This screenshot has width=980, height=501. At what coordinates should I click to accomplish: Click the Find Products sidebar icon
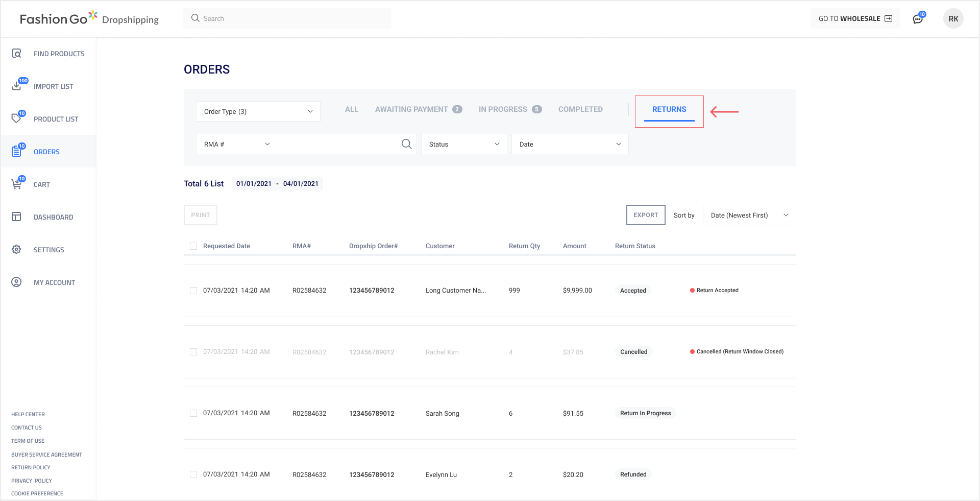pos(16,54)
